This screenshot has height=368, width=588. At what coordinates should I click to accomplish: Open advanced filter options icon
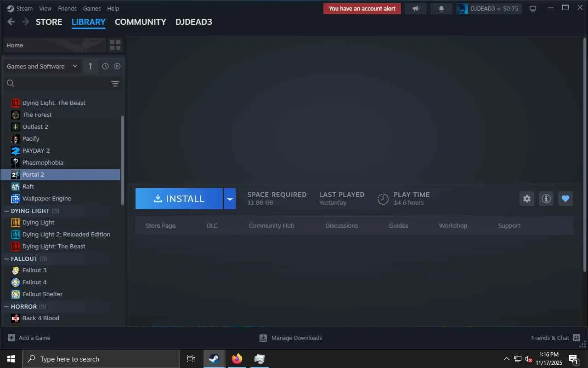[x=115, y=83]
